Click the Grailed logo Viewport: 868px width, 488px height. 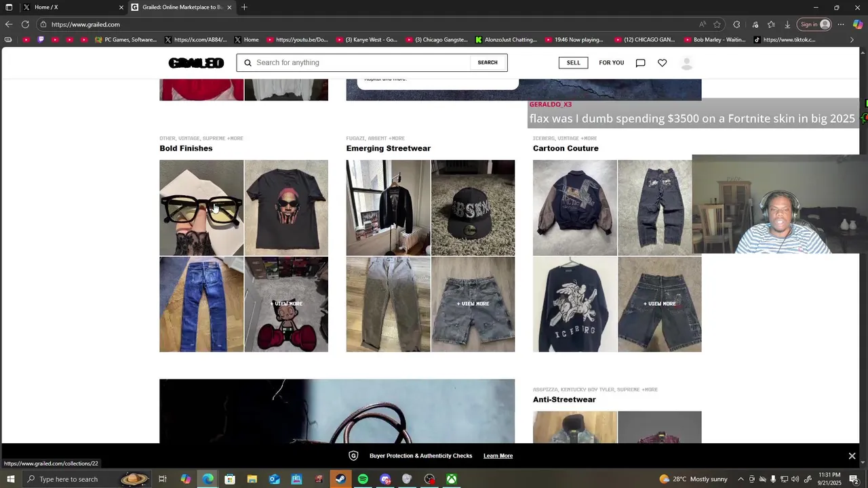tap(196, 63)
